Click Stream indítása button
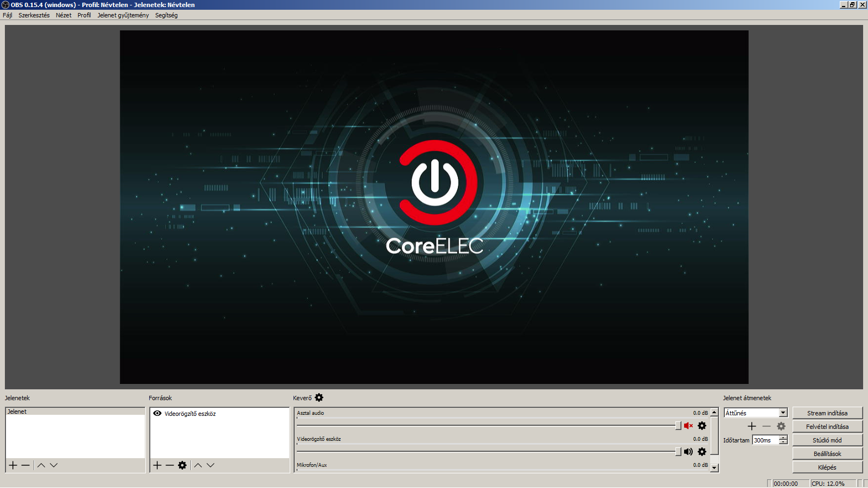This screenshot has height=488, width=868. (827, 413)
